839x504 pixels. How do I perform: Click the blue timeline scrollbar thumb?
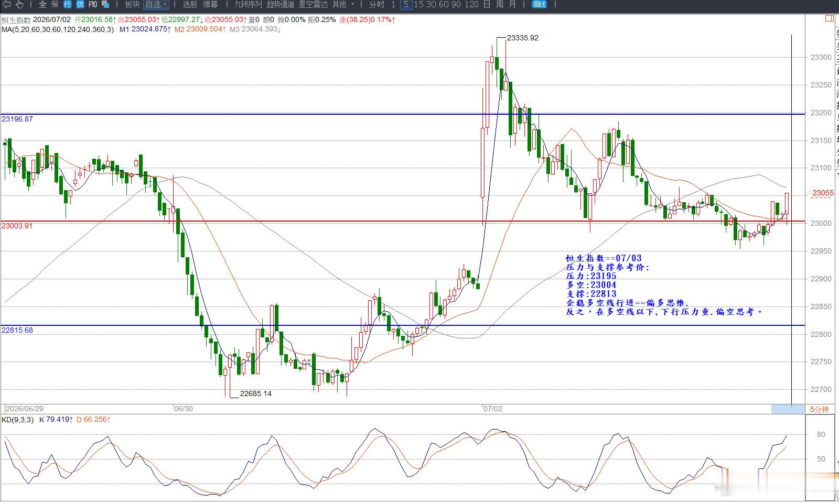788,409
